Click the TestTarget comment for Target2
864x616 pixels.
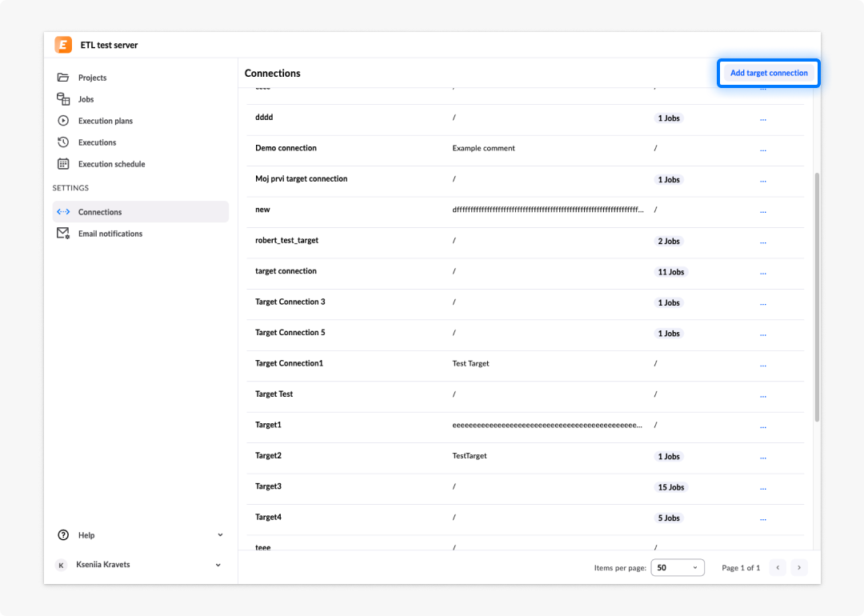(x=470, y=456)
